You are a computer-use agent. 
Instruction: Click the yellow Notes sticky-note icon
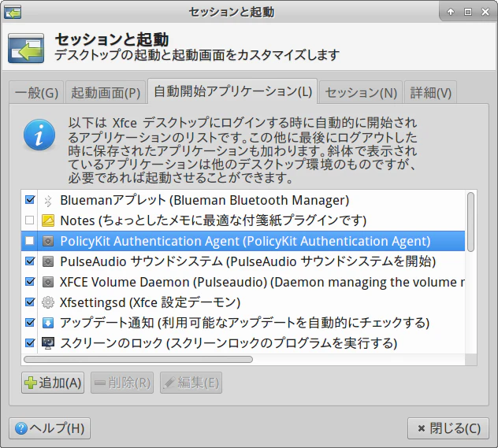(48, 220)
